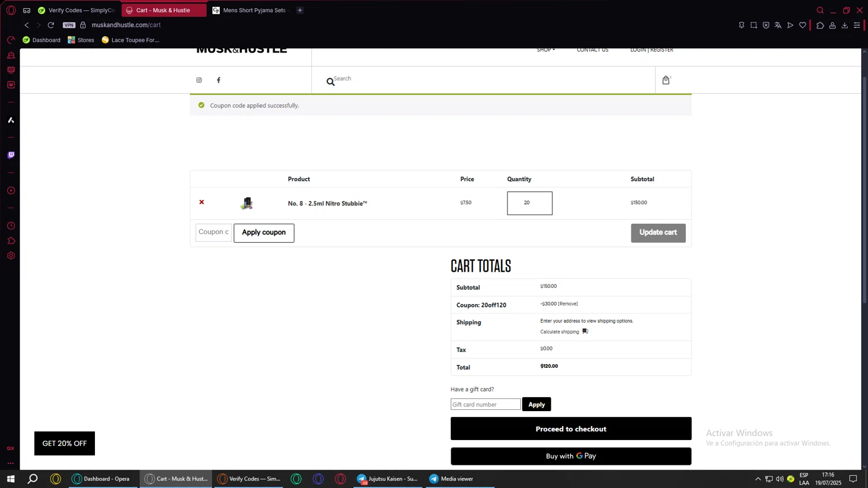Click the send flow arrow icon
The height and width of the screenshot is (488, 868).
[790, 25]
